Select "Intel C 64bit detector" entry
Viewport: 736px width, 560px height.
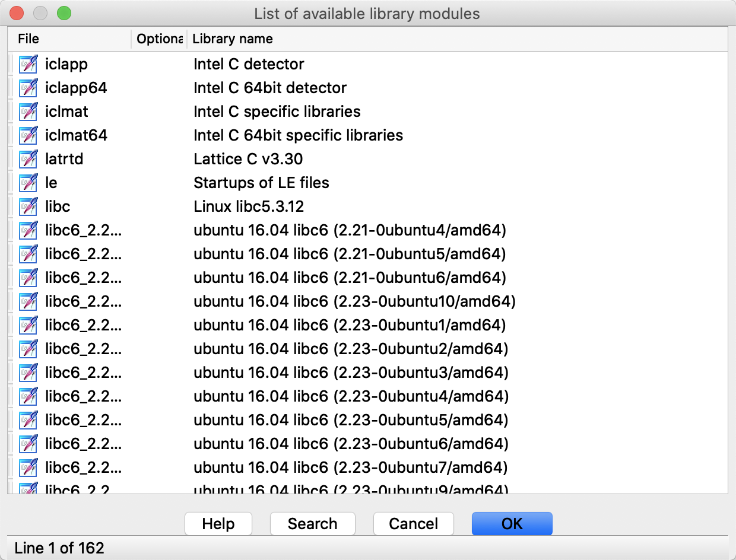pyautogui.click(x=270, y=88)
